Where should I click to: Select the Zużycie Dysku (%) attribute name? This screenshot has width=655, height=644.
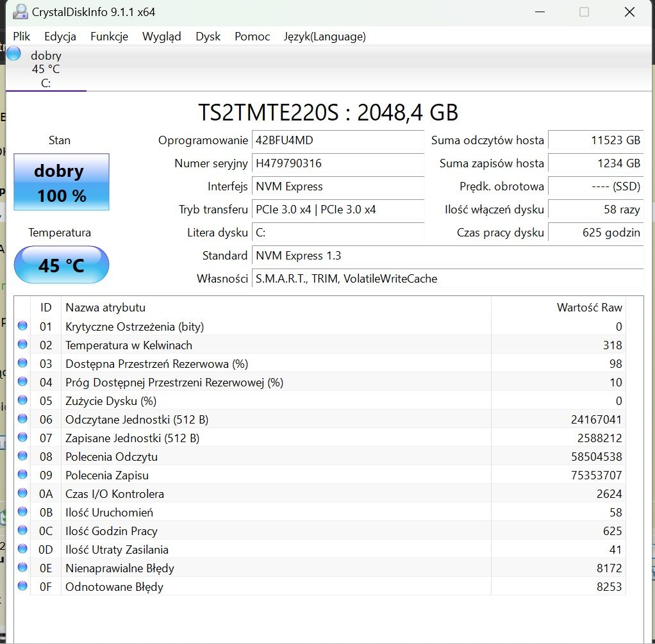coord(111,401)
